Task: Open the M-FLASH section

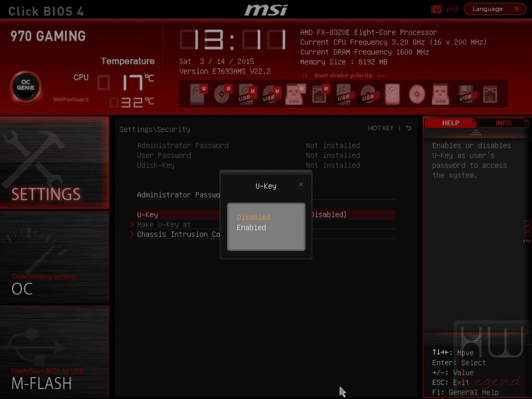Action: [54, 352]
